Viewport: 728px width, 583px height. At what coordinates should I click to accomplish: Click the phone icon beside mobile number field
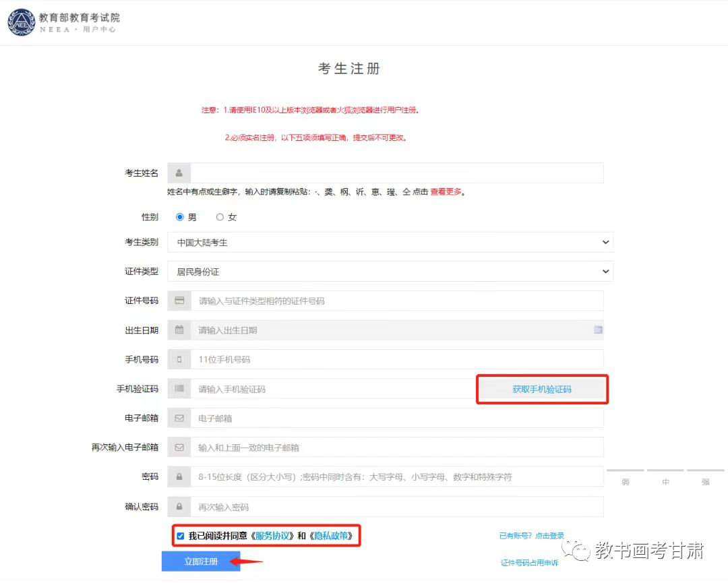tap(179, 360)
